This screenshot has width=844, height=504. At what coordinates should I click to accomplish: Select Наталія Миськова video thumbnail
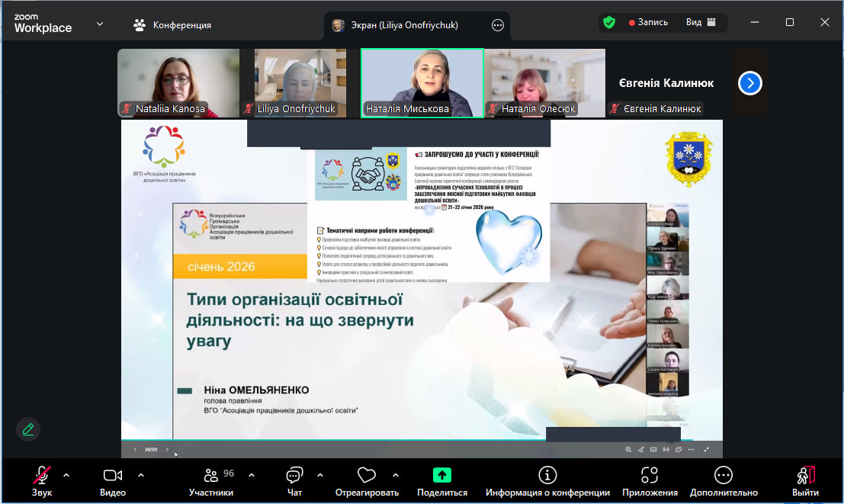point(422,82)
